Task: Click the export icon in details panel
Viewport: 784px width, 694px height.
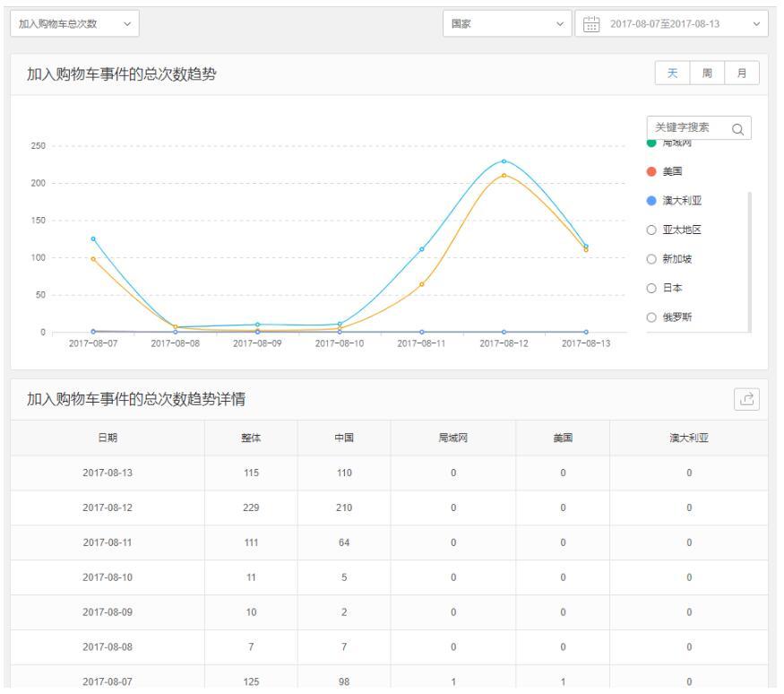Action: pyautogui.click(x=746, y=399)
